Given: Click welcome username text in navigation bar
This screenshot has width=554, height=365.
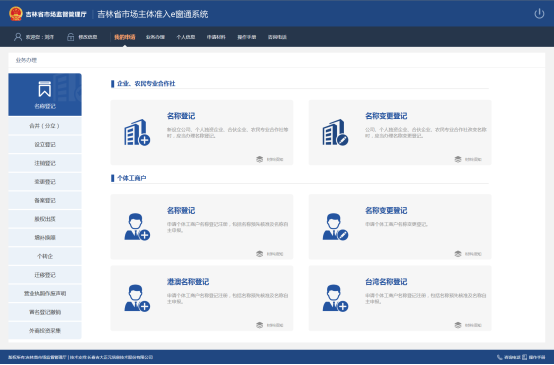Looking at the screenshot, I should (x=40, y=37).
